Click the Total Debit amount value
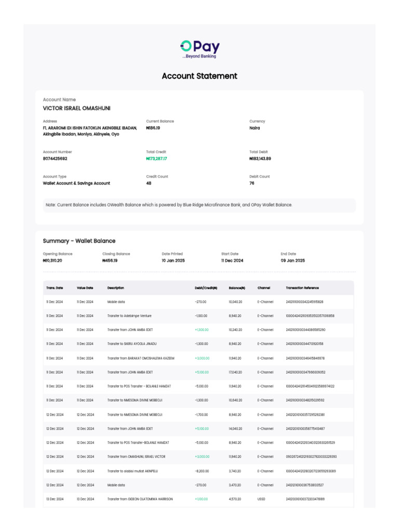 [x=260, y=158]
